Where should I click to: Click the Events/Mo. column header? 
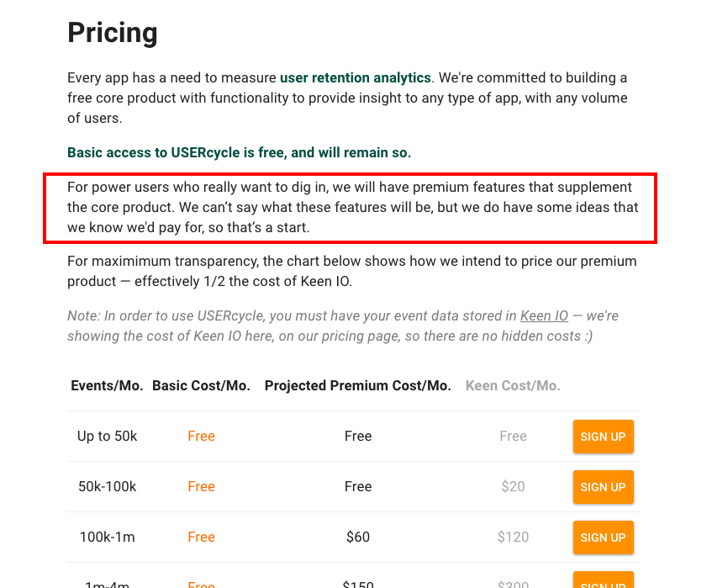pos(107,386)
